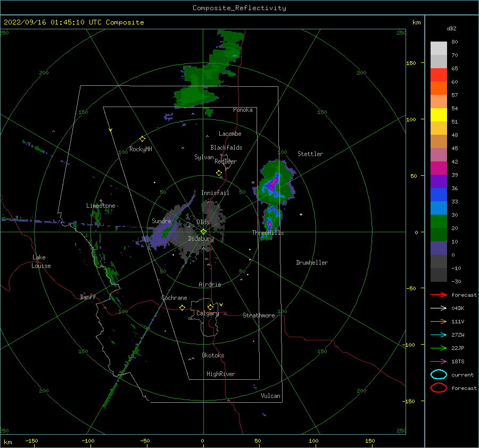
Task: Pick the red swatch in the dBZ scale
Action: (439, 75)
